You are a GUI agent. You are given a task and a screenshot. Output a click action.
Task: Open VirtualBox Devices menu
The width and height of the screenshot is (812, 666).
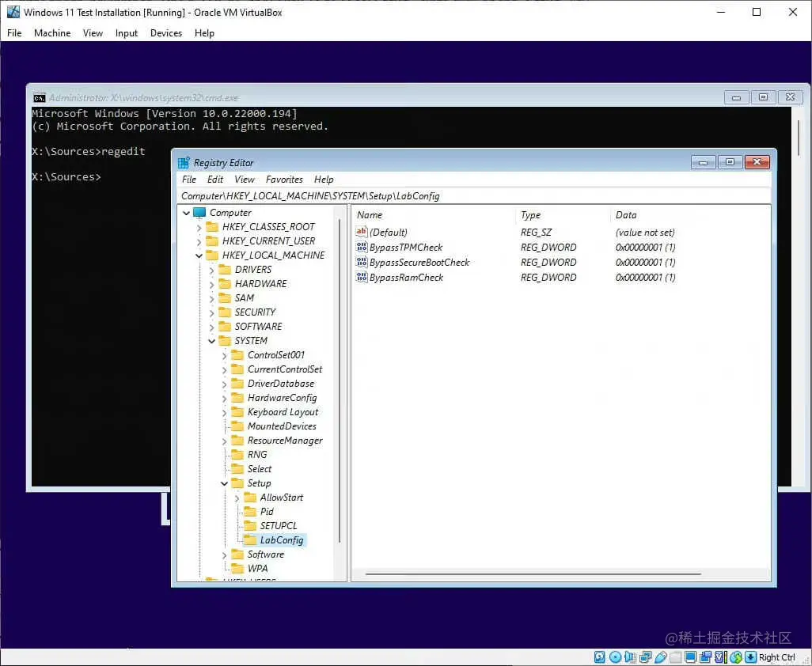pos(166,33)
